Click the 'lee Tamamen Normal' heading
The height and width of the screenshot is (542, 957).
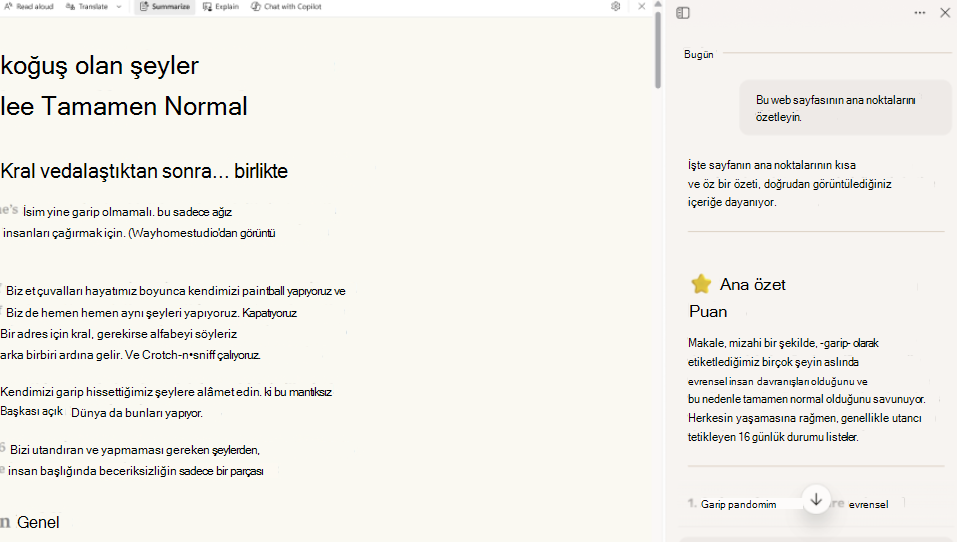tap(124, 106)
